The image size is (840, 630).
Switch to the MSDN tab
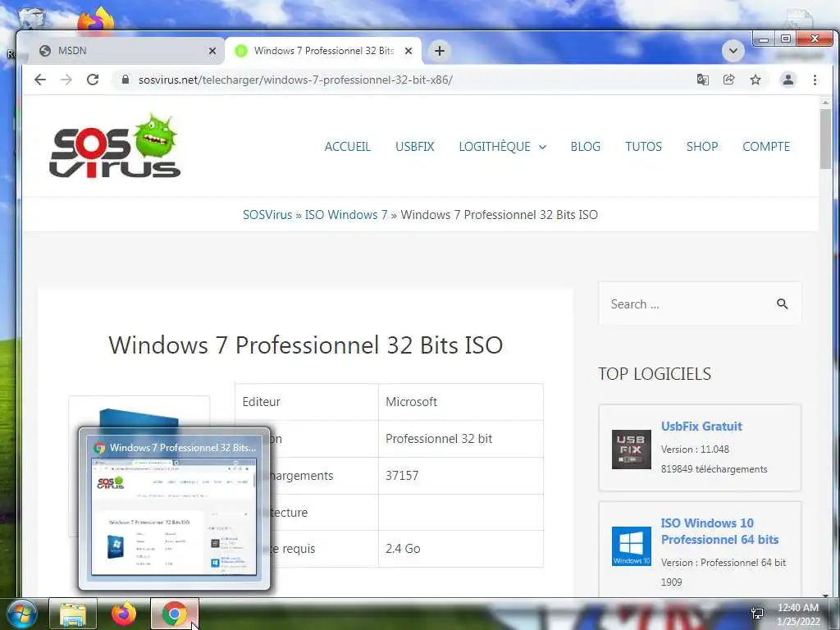[123, 51]
